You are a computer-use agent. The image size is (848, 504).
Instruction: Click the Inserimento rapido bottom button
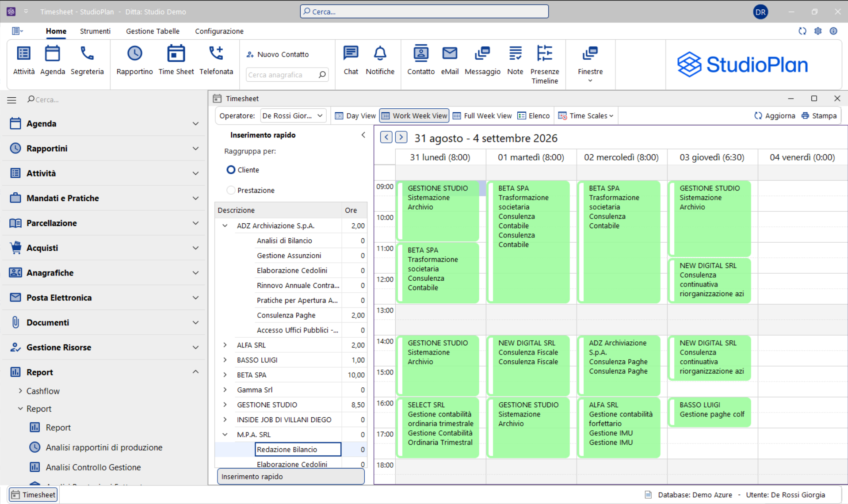[x=291, y=477]
